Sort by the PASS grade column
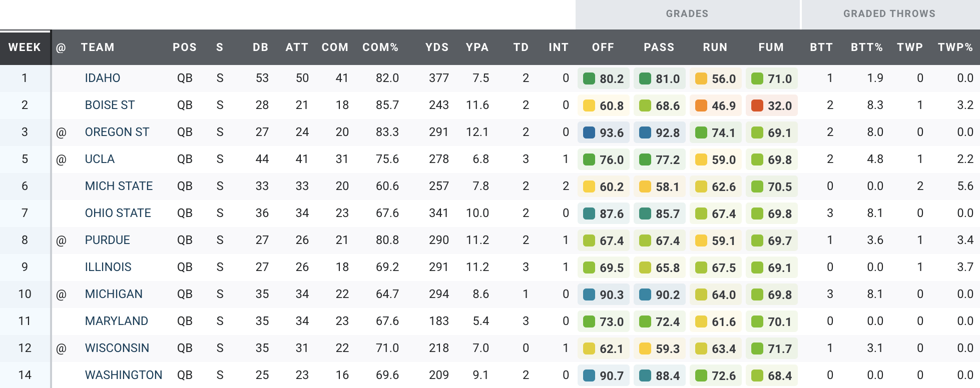 [659, 47]
